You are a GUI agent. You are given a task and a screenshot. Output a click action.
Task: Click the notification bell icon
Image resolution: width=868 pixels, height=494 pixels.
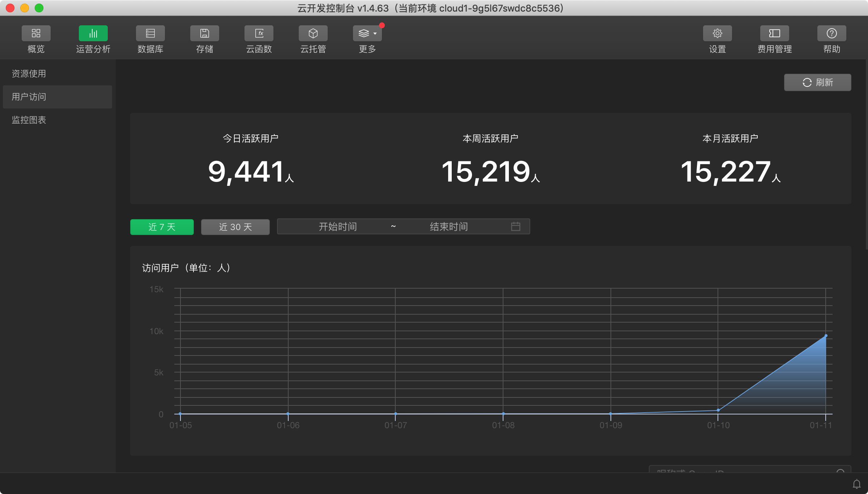point(856,484)
